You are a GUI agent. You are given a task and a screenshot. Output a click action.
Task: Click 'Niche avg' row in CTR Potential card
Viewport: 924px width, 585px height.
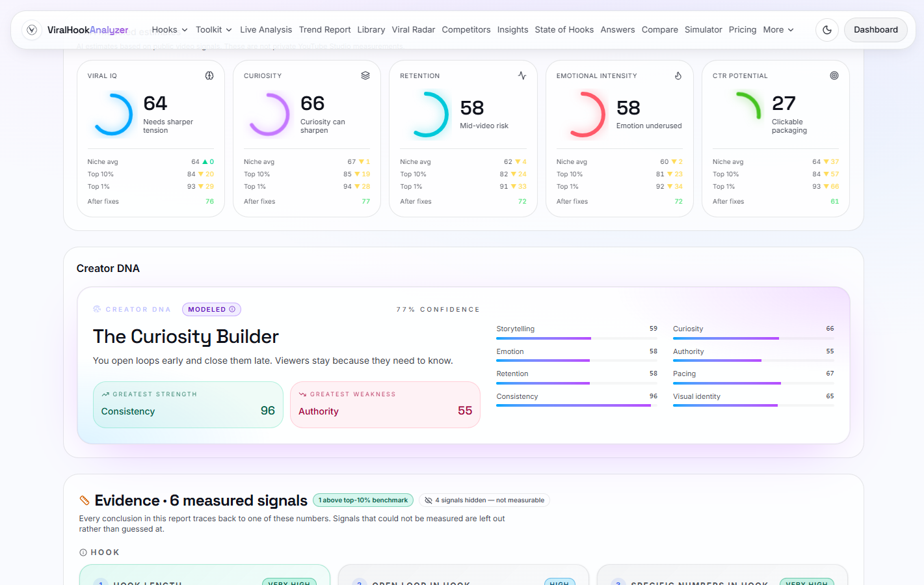click(776, 162)
